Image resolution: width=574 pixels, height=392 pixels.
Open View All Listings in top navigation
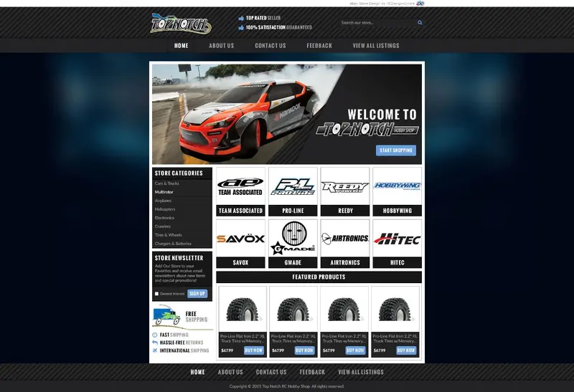376,46
